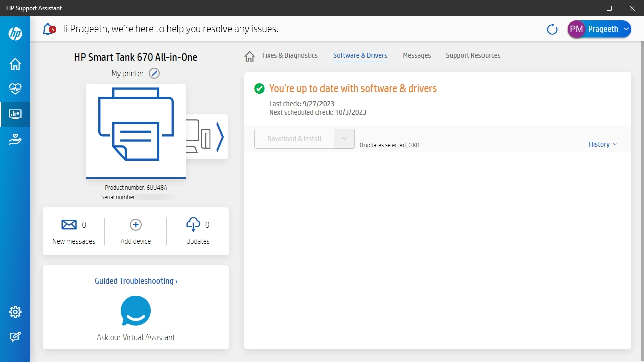The width and height of the screenshot is (644, 362).
Task: Expand the Prageeth account dropdown
Action: tap(626, 29)
